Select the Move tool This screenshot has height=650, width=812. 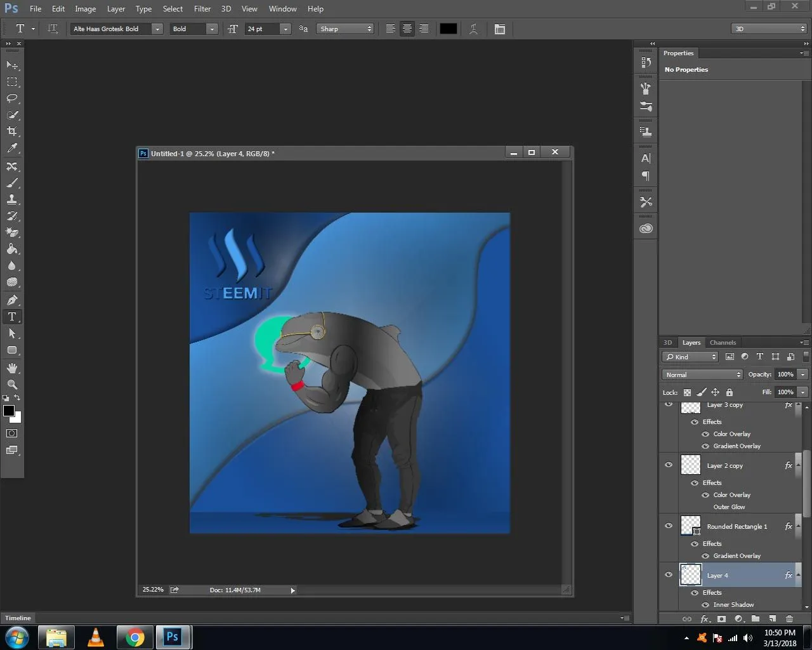[x=12, y=65]
